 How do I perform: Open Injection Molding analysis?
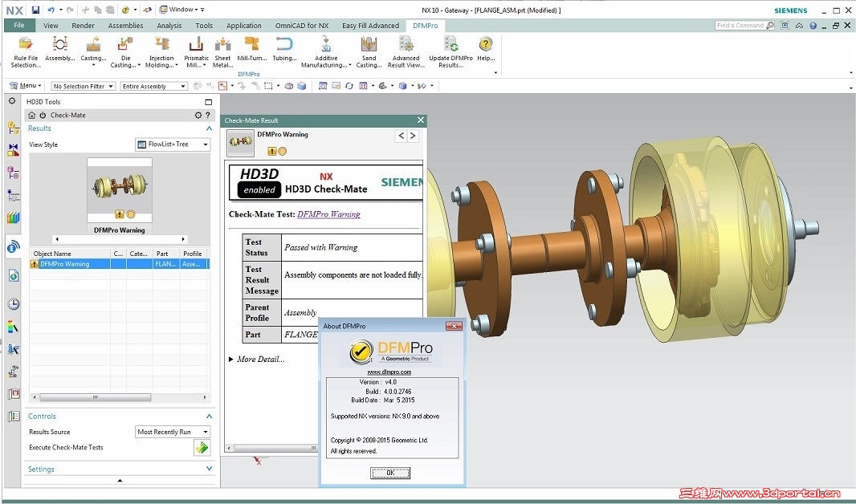tap(161, 52)
